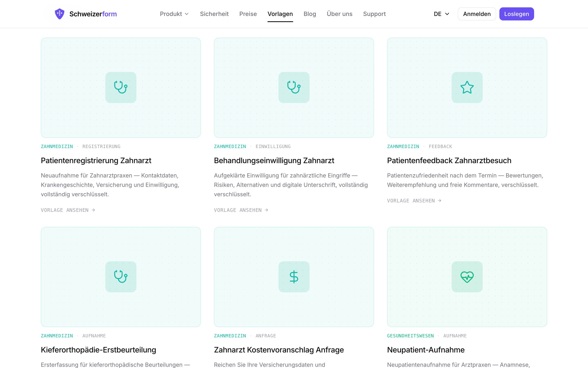Image resolution: width=588 pixels, height=368 pixels.
Task: Click the star icon for Patientenfeedback Zahnarztbesuch
Action: tap(467, 87)
